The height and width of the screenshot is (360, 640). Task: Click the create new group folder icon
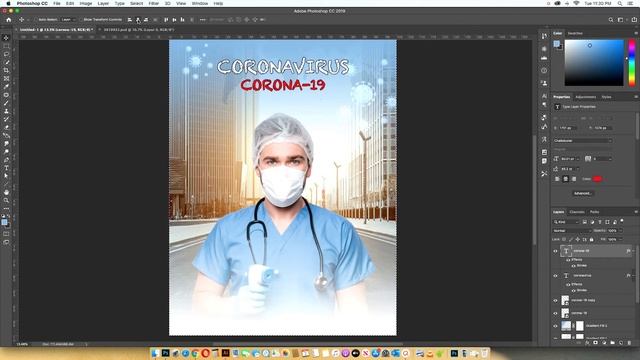point(613,343)
